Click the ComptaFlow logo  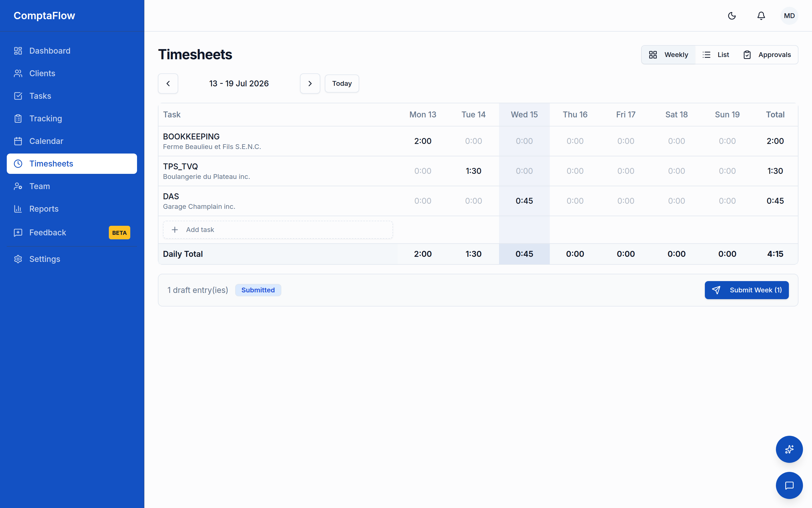44,16
